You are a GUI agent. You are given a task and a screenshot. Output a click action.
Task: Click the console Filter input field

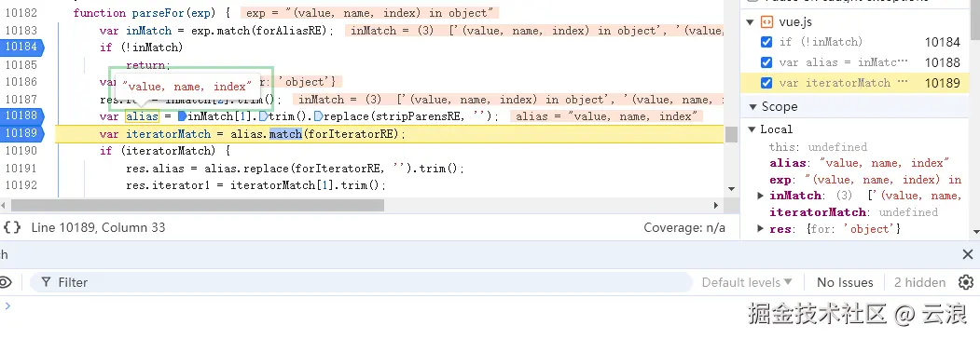point(361,282)
